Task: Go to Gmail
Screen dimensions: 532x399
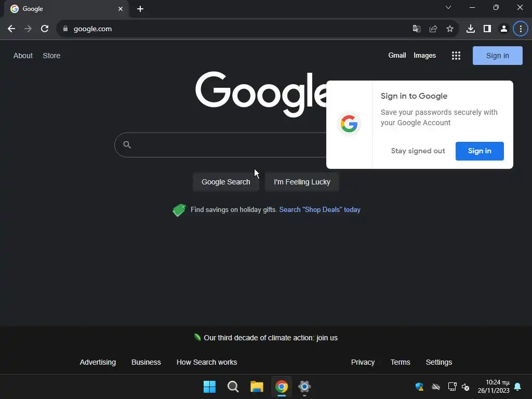Action: 397,55
